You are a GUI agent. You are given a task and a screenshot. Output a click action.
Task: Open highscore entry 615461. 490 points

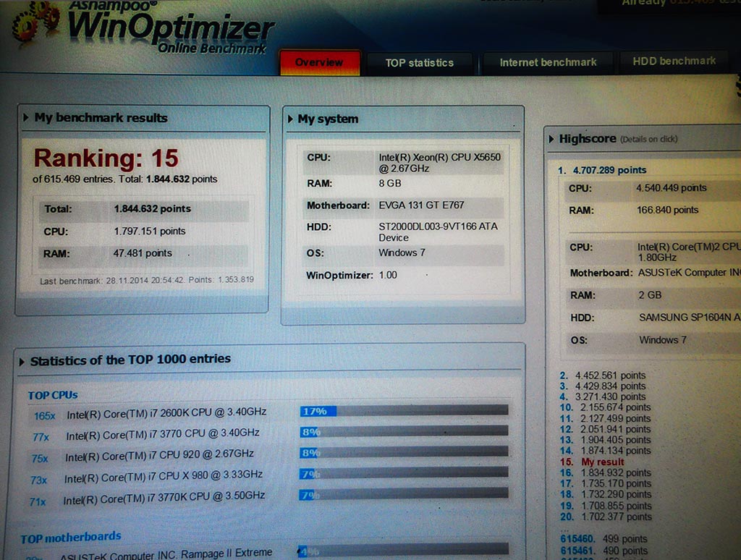coord(604,551)
